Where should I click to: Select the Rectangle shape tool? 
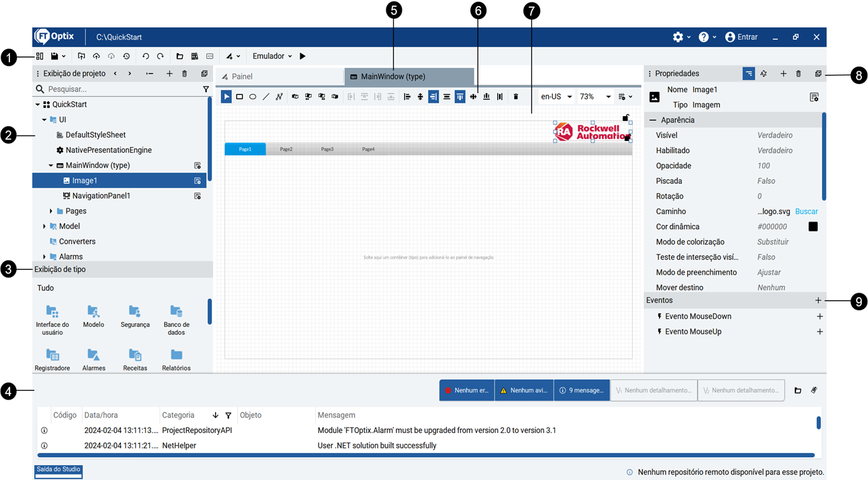pos(240,96)
